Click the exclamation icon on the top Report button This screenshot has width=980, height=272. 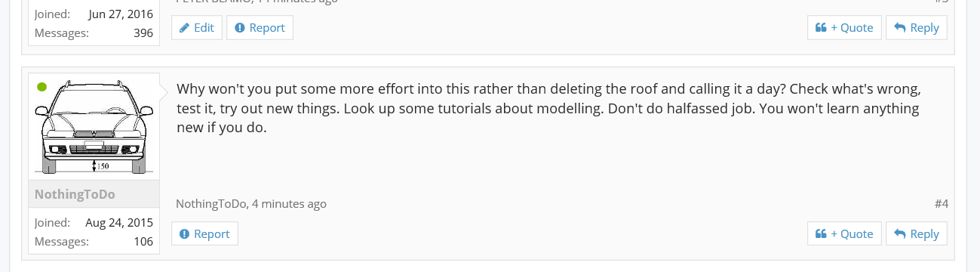240,28
